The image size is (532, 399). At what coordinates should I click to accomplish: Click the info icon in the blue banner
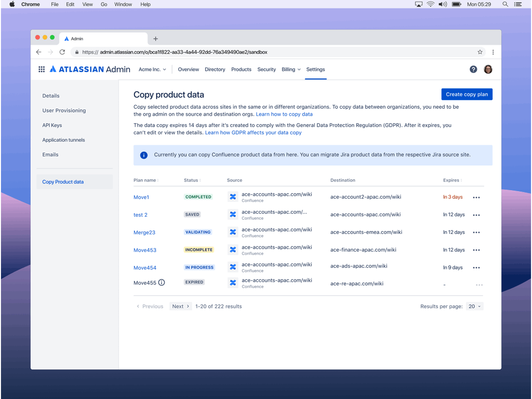(x=144, y=155)
